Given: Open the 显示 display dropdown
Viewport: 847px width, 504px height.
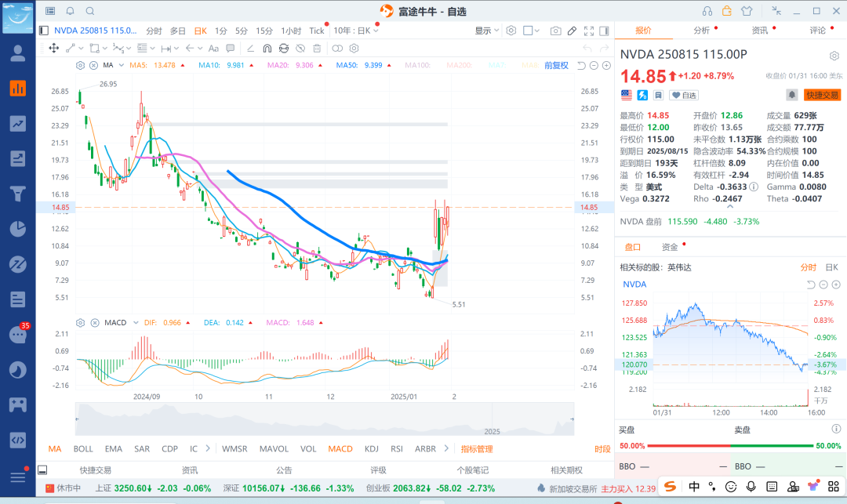Looking at the screenshot, I should pyautogui.click(x=487, y=31).
